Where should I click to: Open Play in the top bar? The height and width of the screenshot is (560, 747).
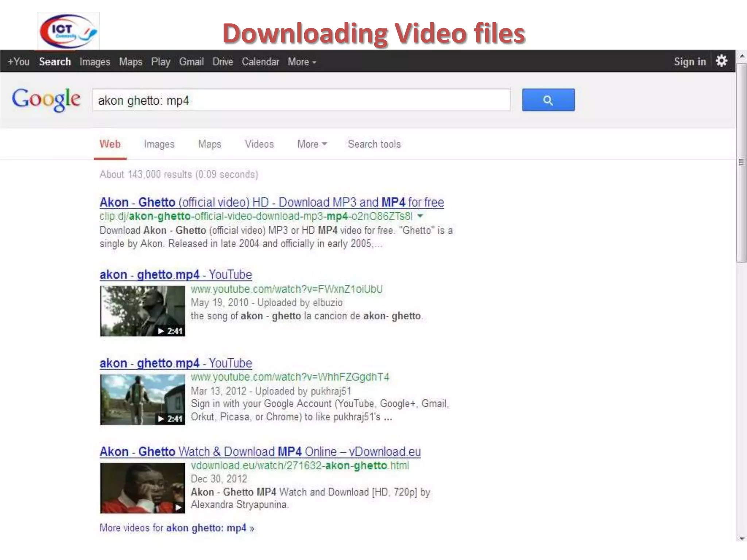click(161, 62)
